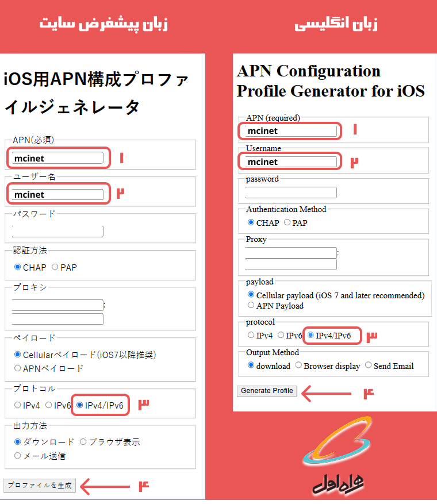Select APNペイロード radio button
The width and height of the screenshot is (437, 504).
tap(18, 368)
